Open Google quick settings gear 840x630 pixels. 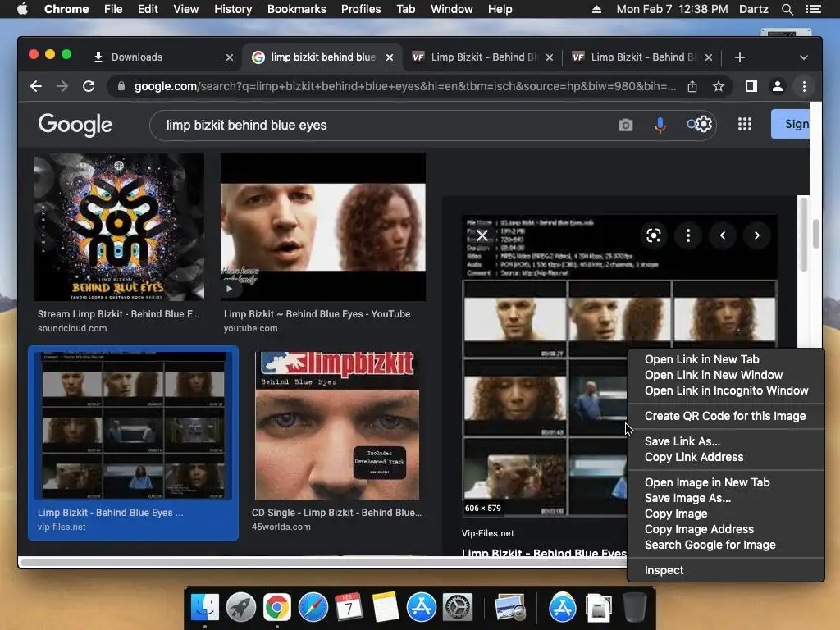(703, 125)
